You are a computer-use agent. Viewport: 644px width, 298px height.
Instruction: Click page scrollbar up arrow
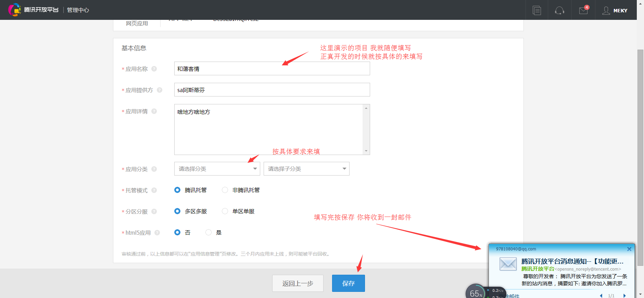640,3
